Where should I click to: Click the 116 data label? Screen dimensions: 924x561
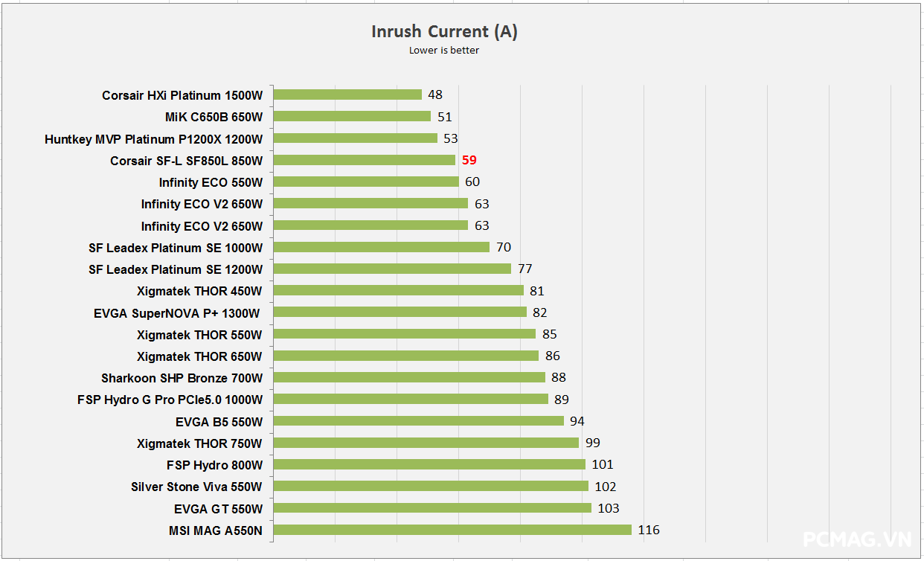point(649,530)
